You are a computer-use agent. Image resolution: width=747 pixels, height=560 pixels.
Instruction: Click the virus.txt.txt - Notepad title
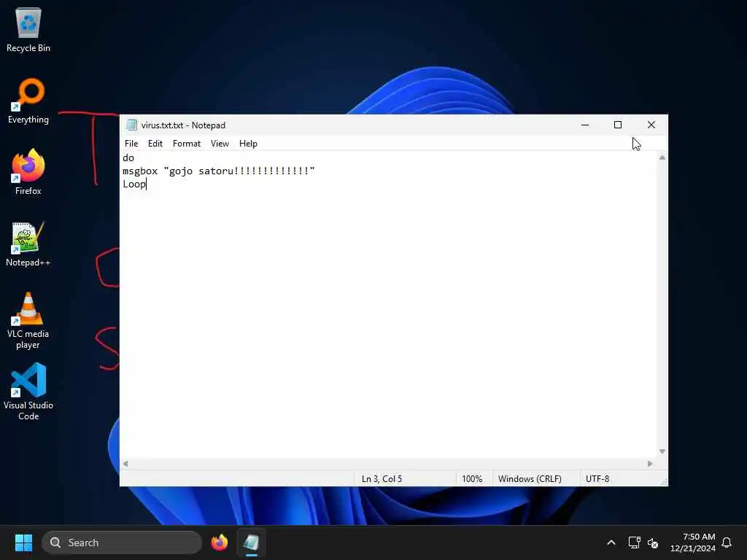pos(183,125)
